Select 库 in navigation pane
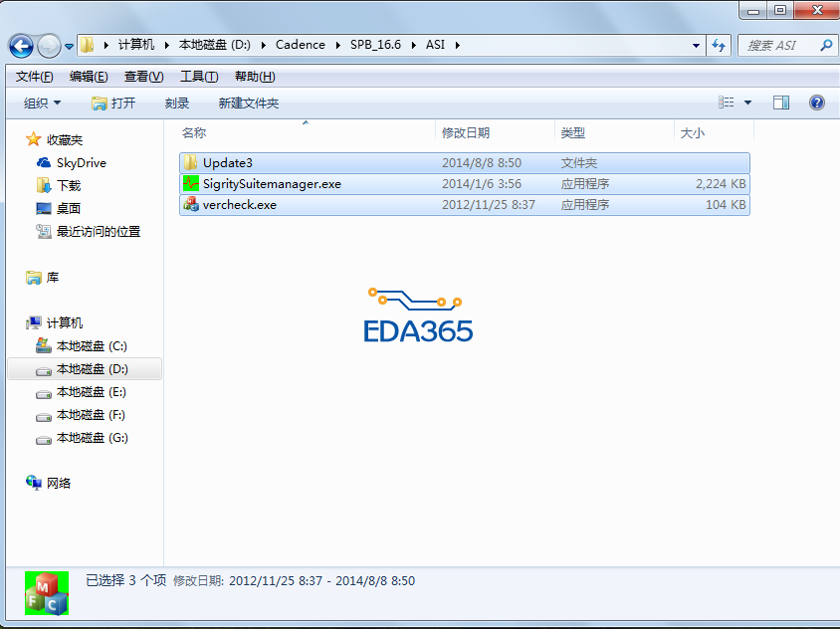840x629 pixels. [x=53, y=278]
